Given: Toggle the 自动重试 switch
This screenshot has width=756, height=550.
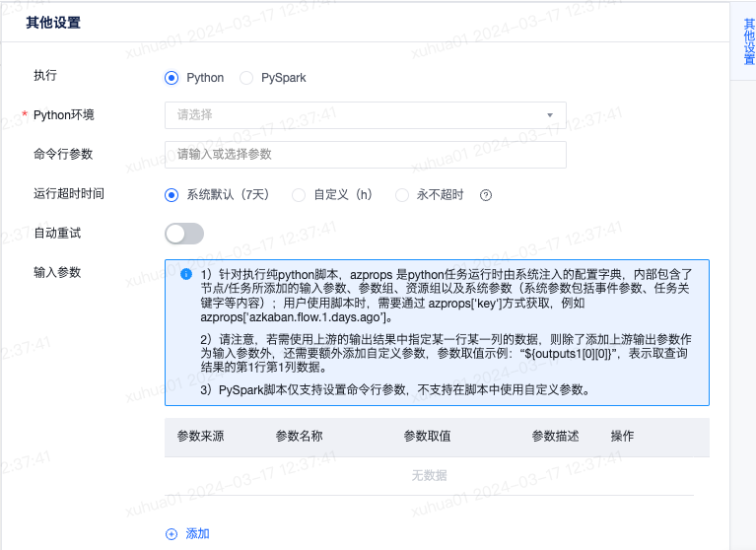Looking at the screenshot, I should pos(184,234).
